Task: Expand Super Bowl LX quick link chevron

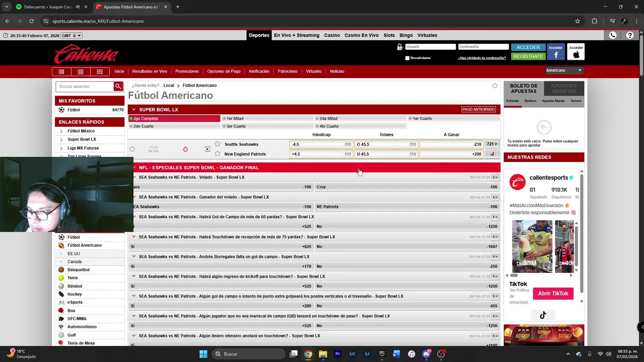Action: 61,140
